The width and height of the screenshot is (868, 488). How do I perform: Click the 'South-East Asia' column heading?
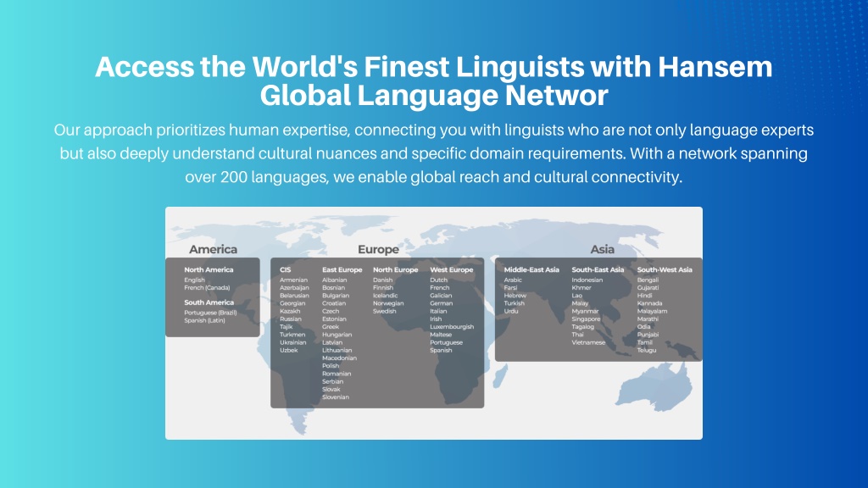point(598,270)
